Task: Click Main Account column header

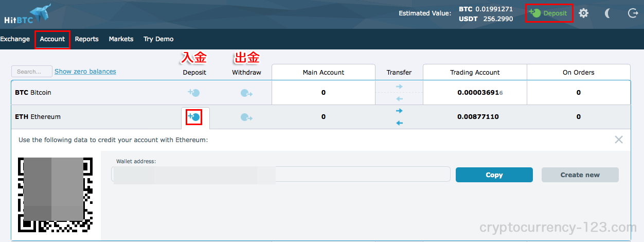Action: 324,73
